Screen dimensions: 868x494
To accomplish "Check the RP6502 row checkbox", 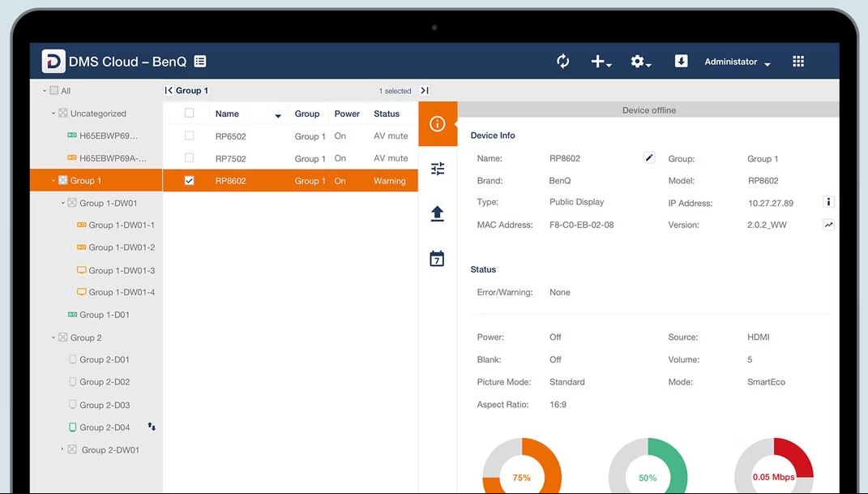I will point(190,136).
